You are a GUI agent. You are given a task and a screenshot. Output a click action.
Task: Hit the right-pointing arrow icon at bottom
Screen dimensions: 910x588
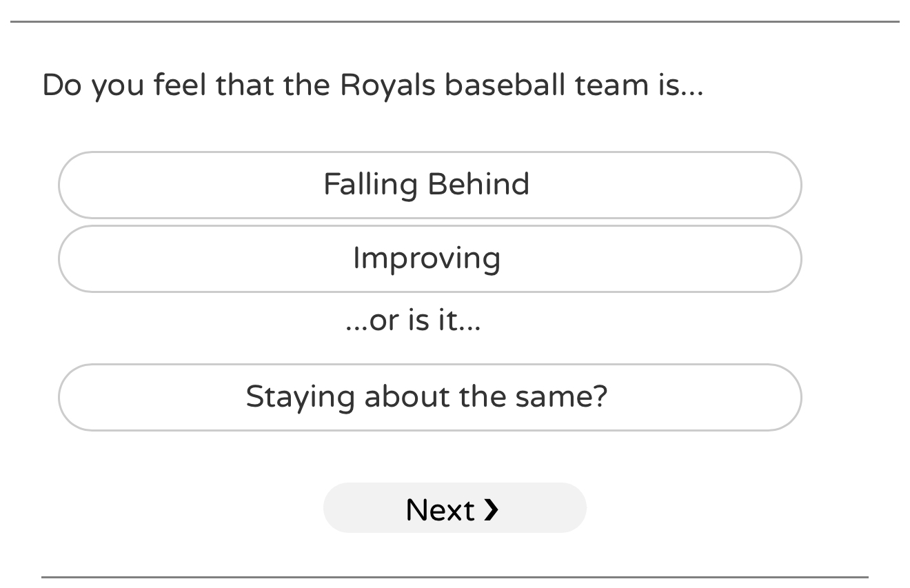point(491,509)
